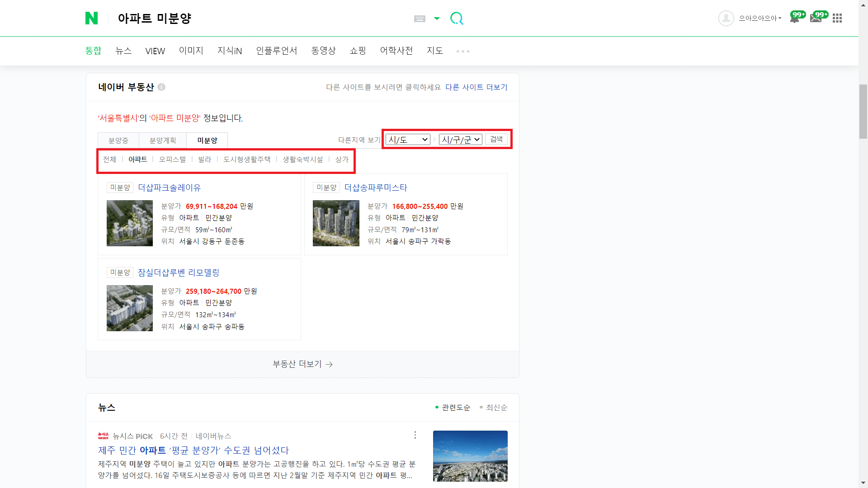Switch to the 인플루언서 tab
Image resolution: width=868 pixels, height=488 pixels.
pyautogui.click(x=277, y=51)
